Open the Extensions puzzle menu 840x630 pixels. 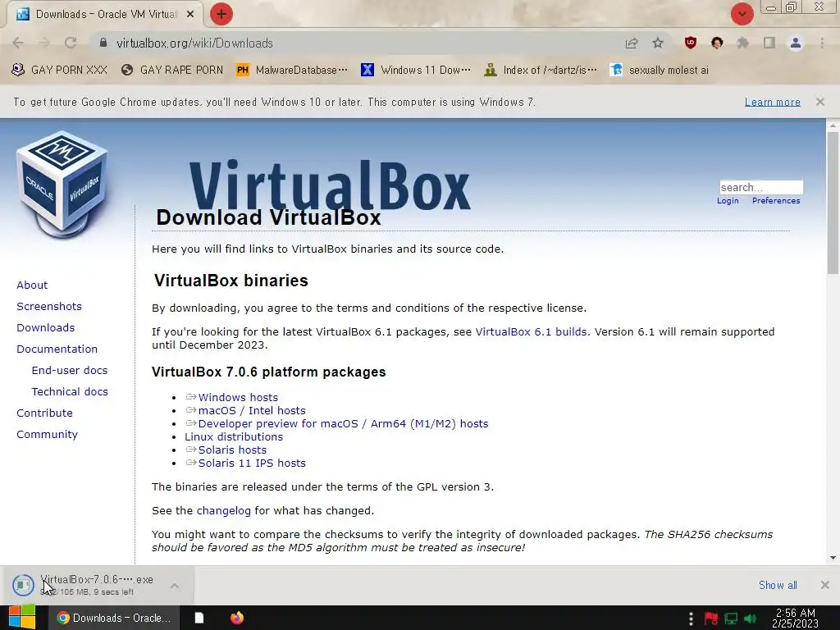click(743, 43)
